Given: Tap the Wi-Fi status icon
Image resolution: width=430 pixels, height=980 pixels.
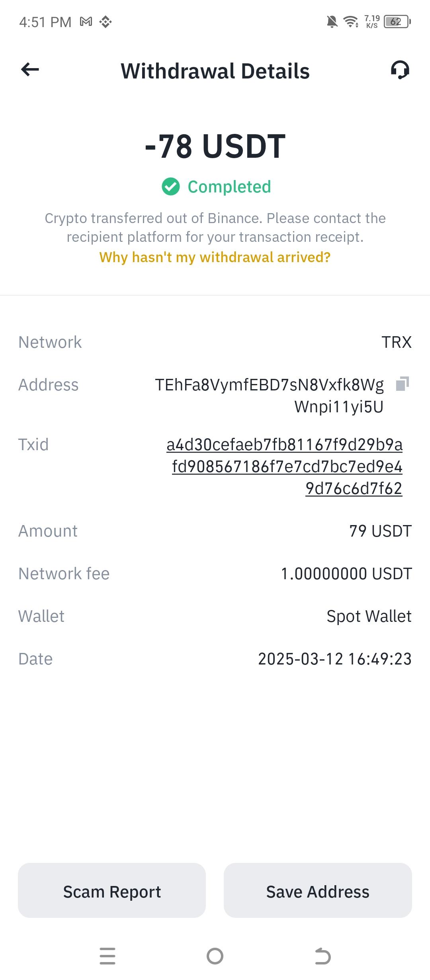Looking at the screenshot, I should click(351, 22).
